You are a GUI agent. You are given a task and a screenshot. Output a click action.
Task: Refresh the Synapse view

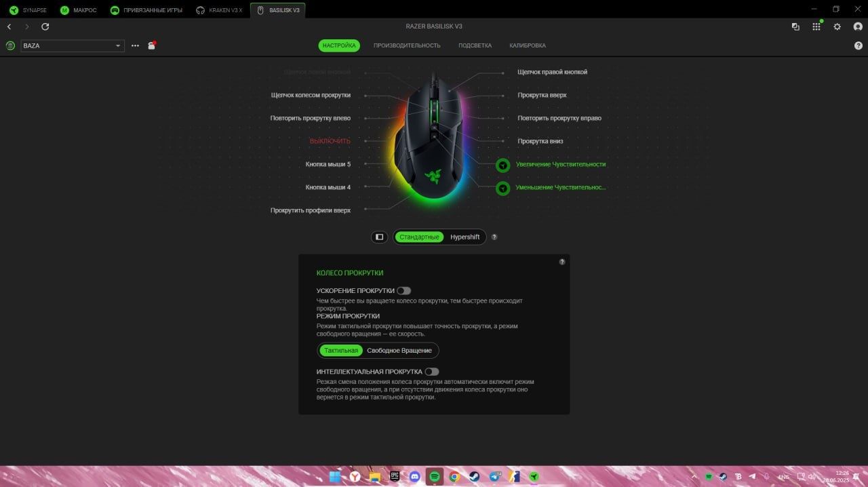click(45, 26)
